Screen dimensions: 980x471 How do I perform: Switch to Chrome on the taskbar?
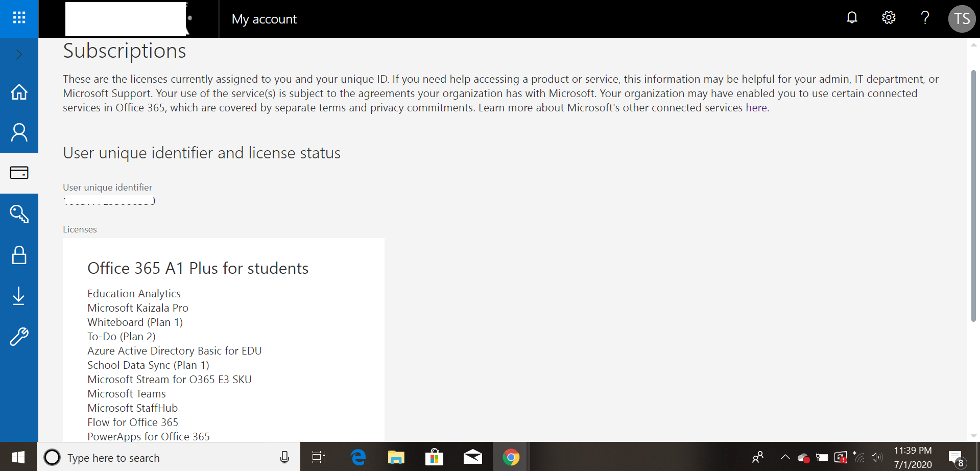(x=511, y=457)
